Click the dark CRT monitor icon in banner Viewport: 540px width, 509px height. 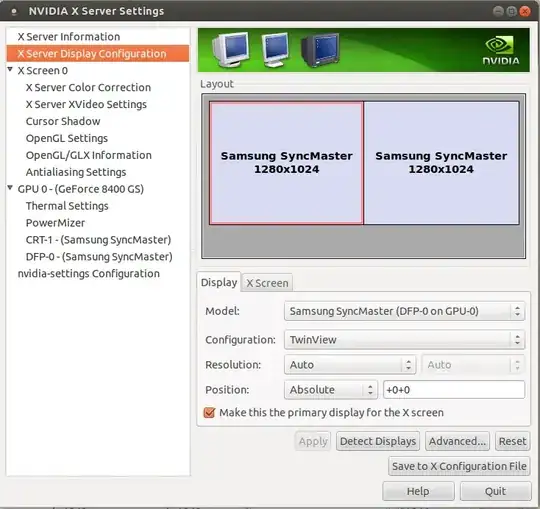(320, 50)
